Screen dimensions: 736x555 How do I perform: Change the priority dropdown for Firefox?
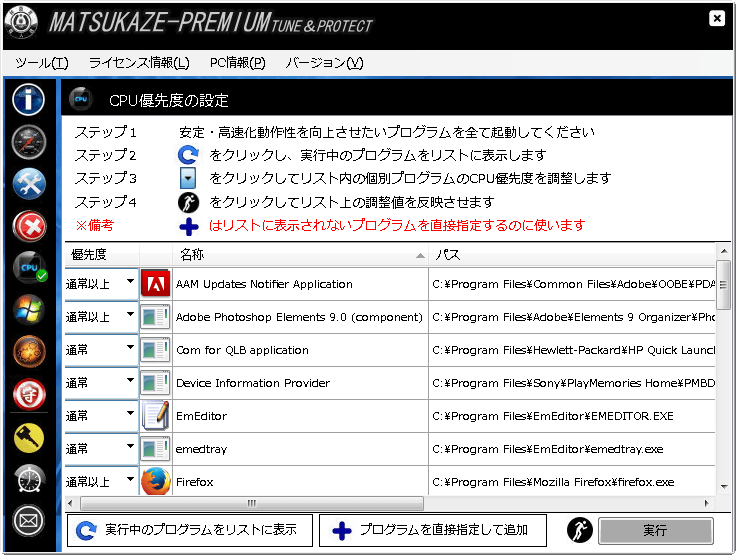click(x=129, y=481)
